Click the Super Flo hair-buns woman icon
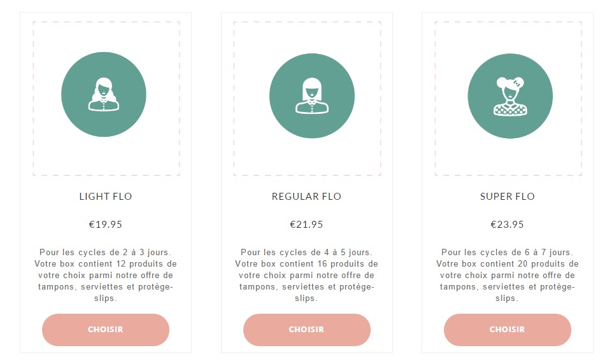The image size is (614, 364). [x=510, y=96]
